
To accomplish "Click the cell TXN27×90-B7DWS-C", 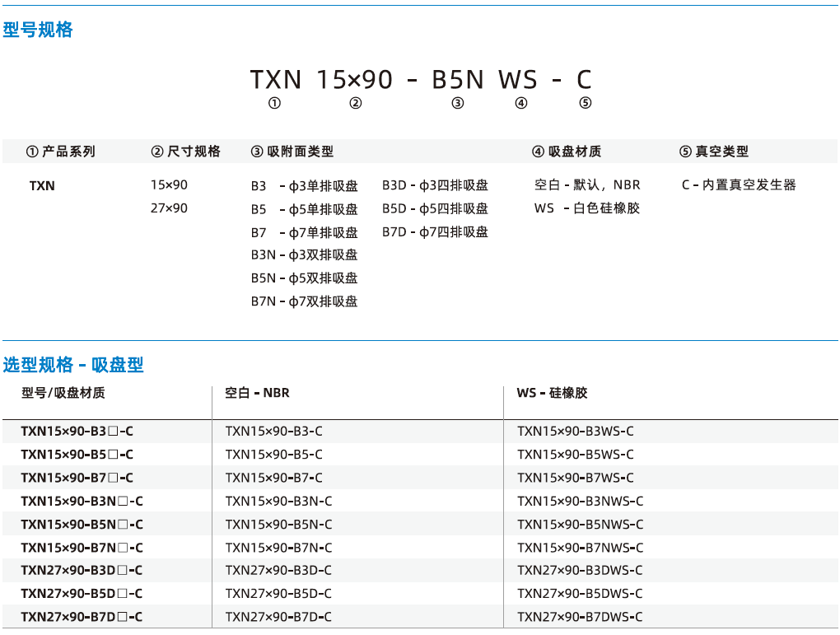I will (580, 617).
